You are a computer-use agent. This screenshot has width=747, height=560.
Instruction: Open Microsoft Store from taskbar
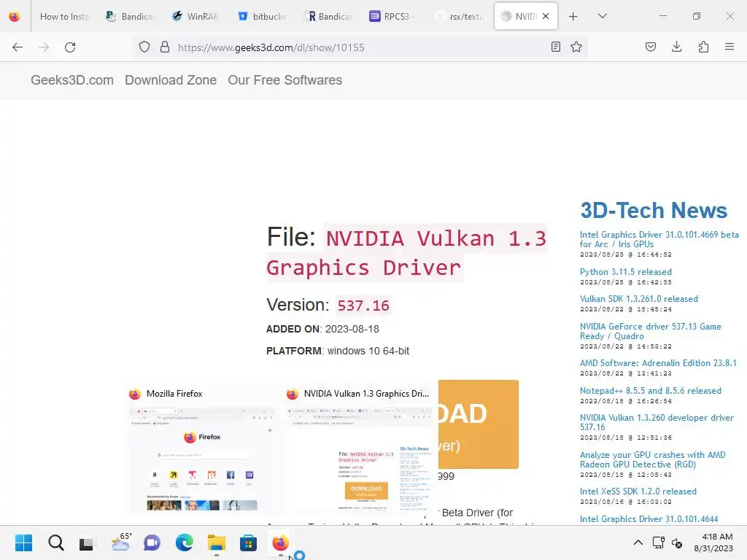pos(248,542)
